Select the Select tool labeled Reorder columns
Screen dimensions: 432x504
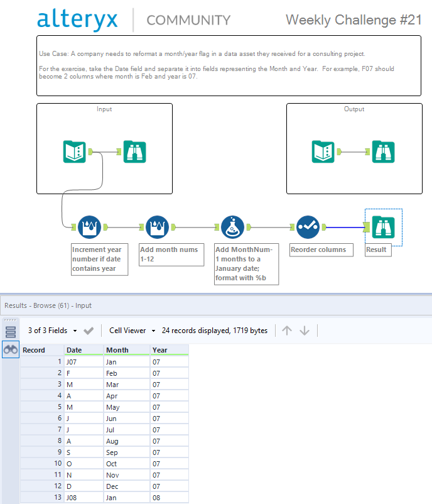pyautogui.click(x=308, y=227)
